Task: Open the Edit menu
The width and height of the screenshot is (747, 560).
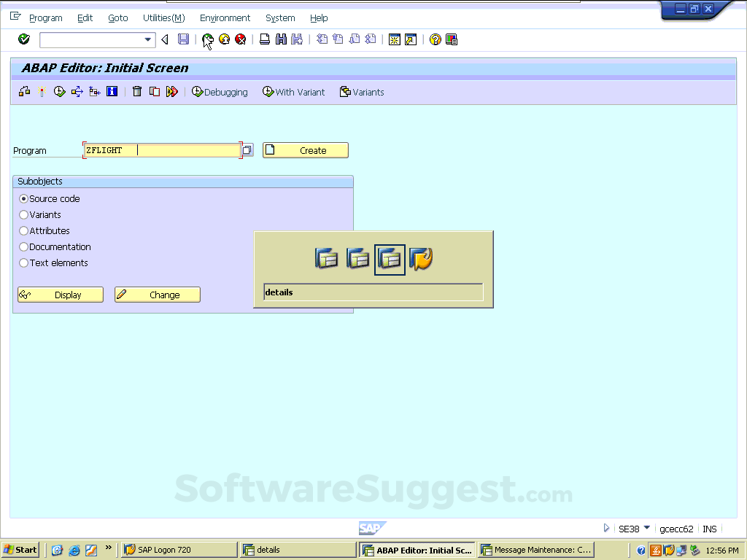Action: 85,18
